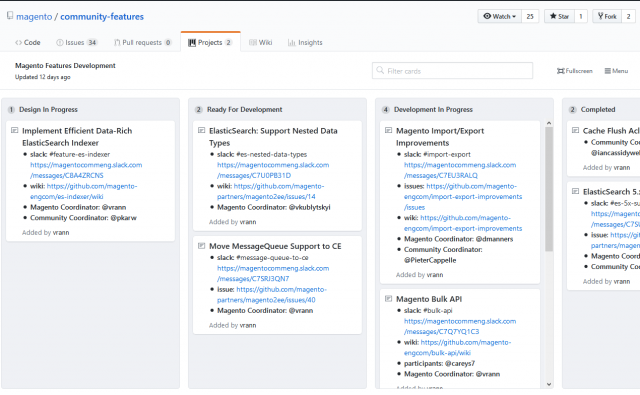Screen dimensions: 640x395
Task: Click the card count badge of Development In Progress
Action: (385, 109)
